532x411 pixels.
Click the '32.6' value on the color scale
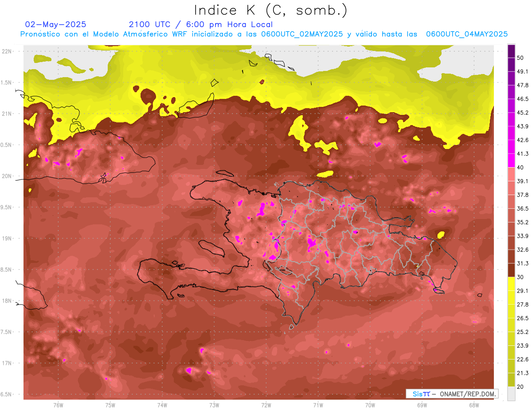(x=523, y=250)
